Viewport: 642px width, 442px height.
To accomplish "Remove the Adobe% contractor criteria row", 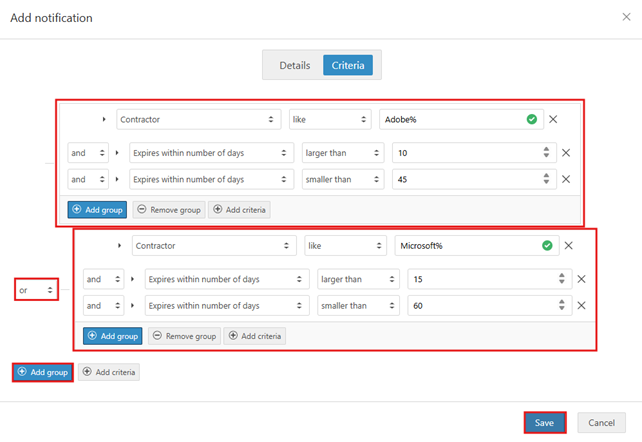I will [x=553, y=119].
